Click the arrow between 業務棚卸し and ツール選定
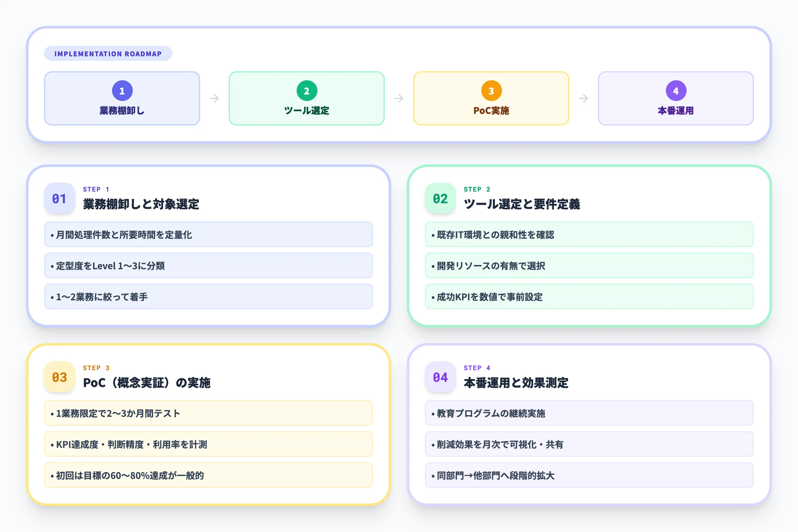The image size is (798, 532). coord(214,98)
